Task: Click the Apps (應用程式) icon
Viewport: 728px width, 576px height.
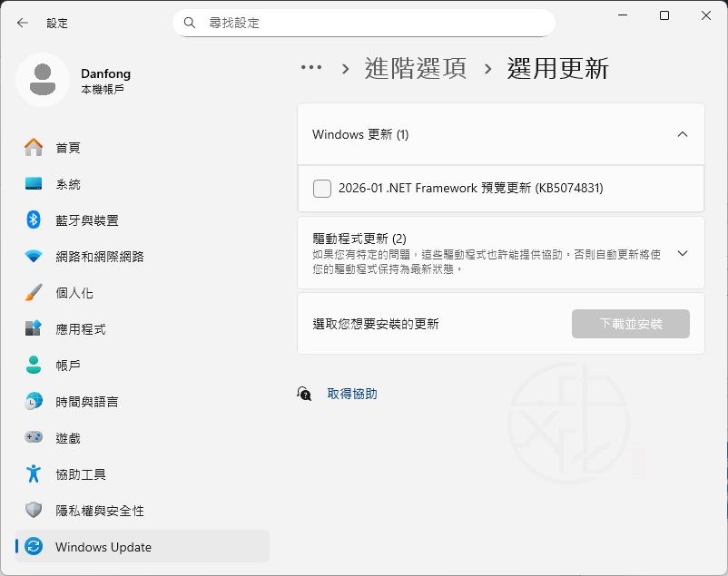Action: (x=34, y=328)
